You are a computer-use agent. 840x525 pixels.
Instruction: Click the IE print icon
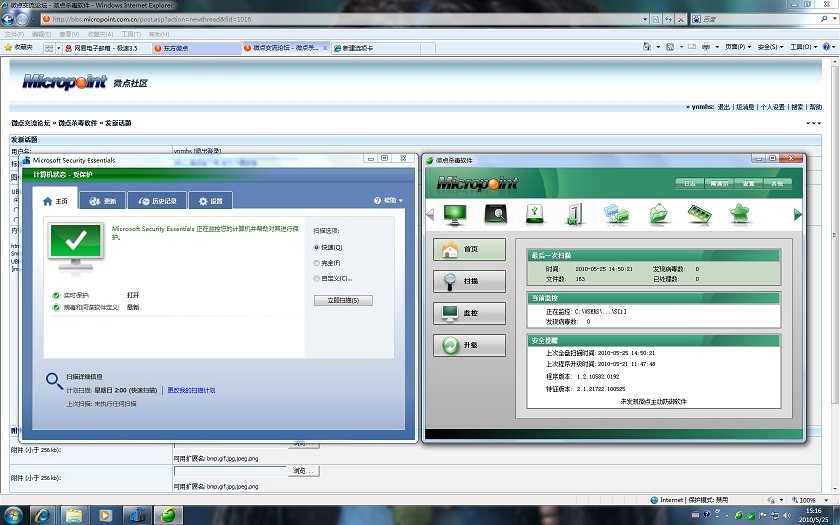706,47
